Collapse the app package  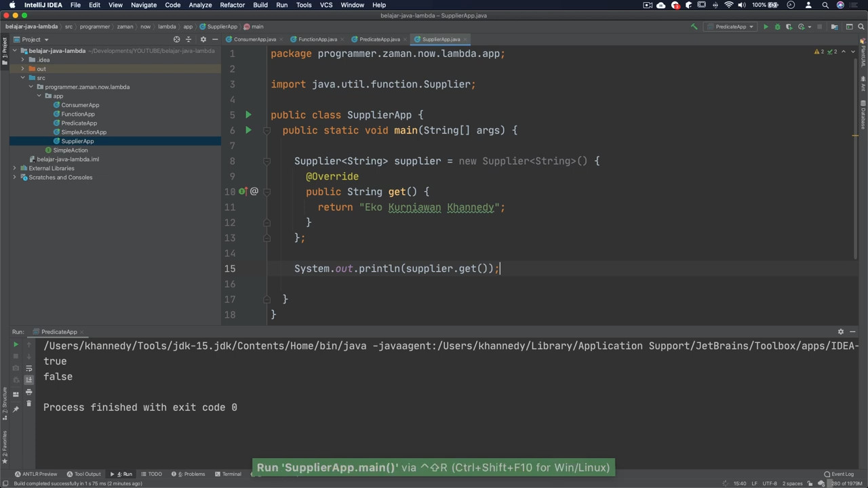39,96
